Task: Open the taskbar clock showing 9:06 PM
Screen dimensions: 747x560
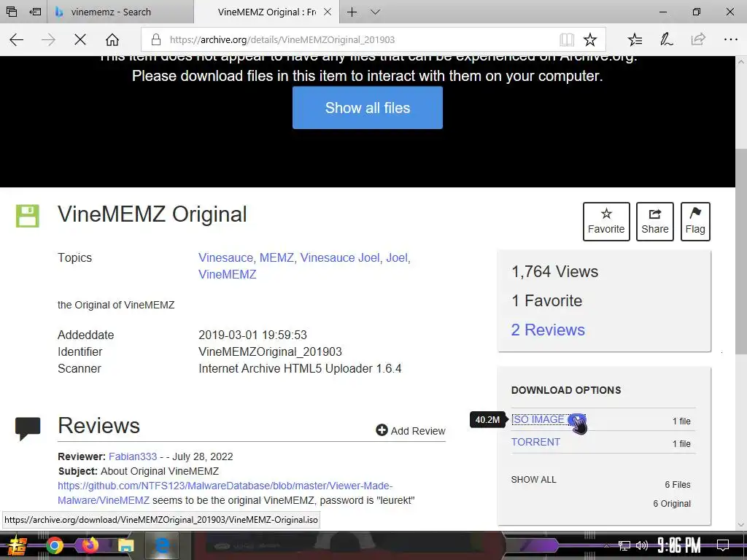Action: [x=679, y=545]
